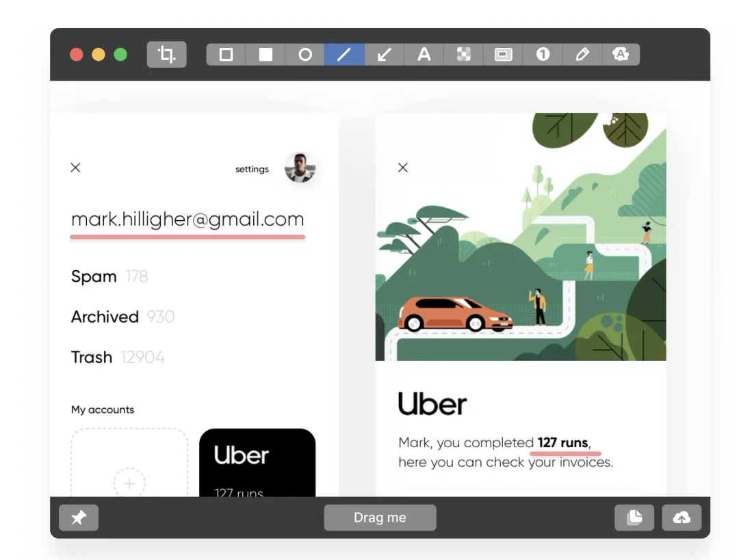Click the Drag me button

point(380,518)
